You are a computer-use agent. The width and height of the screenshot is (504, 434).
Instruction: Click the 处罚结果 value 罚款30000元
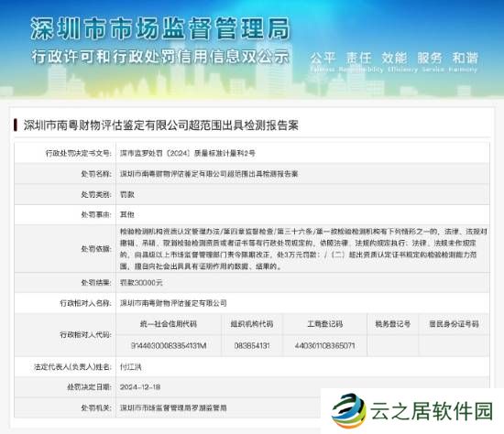point(141,283)
